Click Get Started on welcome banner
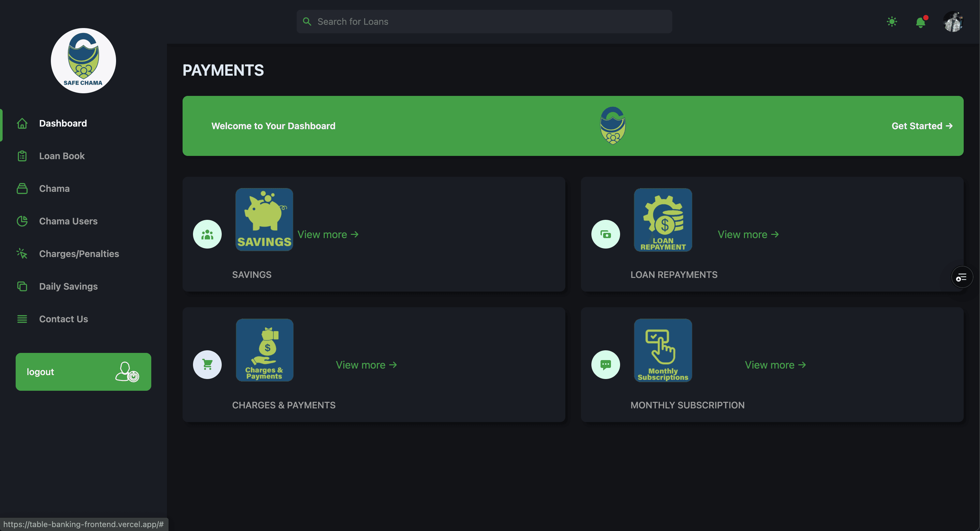 point(921,126)
